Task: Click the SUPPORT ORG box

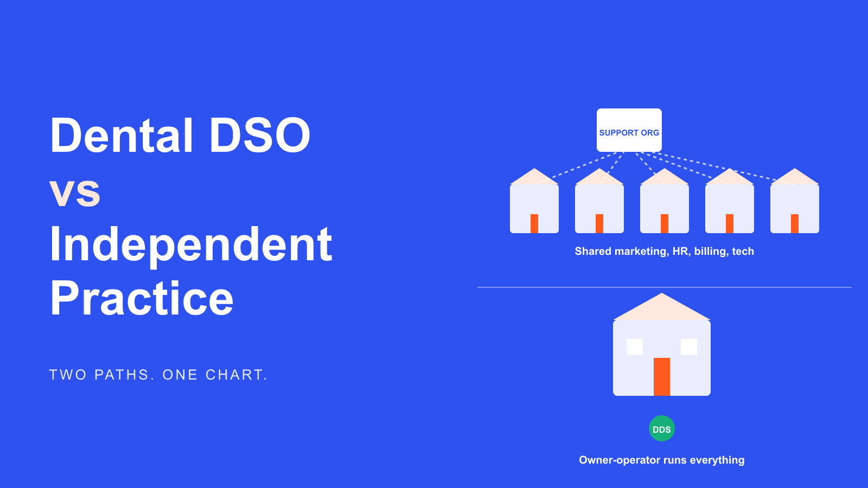Action: [629, 130]
